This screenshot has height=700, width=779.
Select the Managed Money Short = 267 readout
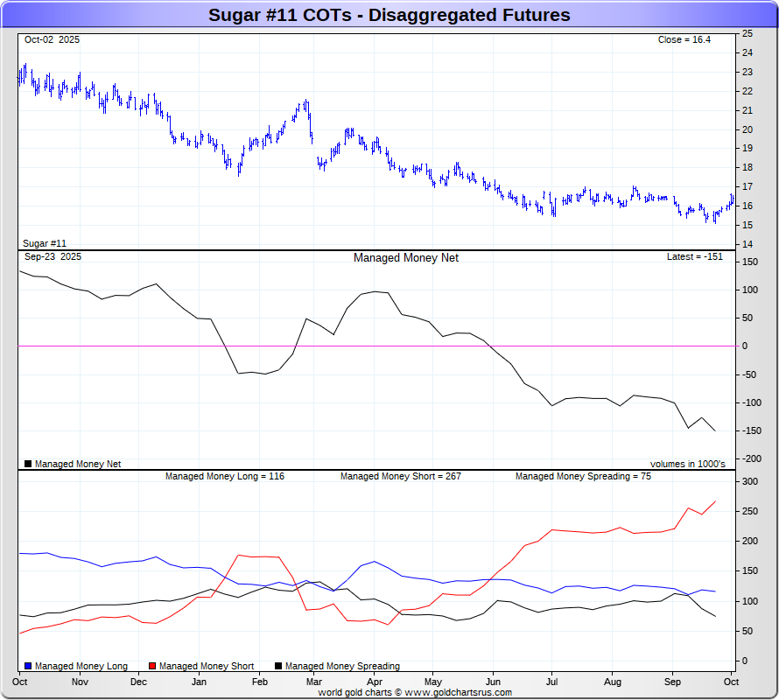click(x=400, y=477)
